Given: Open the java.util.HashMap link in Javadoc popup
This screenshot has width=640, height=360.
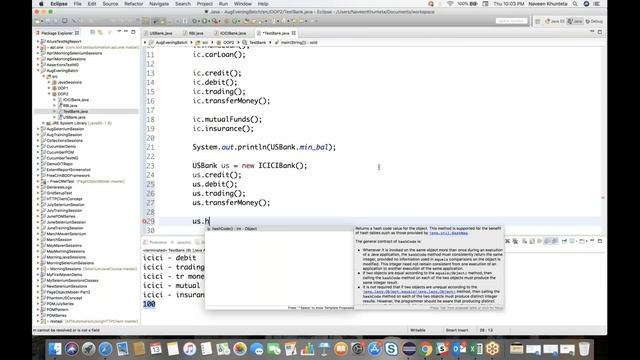Looking at the screenshot, I should tap(448, 233).
